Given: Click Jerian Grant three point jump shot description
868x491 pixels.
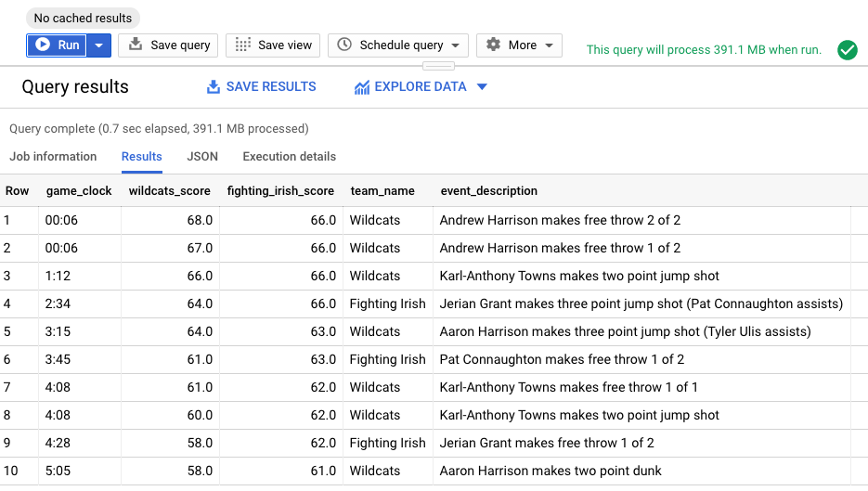Looking at the screenshot, I should pos(641,304).
